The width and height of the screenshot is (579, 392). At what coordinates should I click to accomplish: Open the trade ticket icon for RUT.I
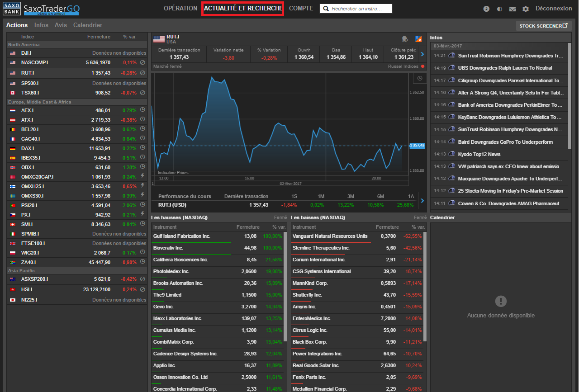pyautogui.click(x=418, y=39)
